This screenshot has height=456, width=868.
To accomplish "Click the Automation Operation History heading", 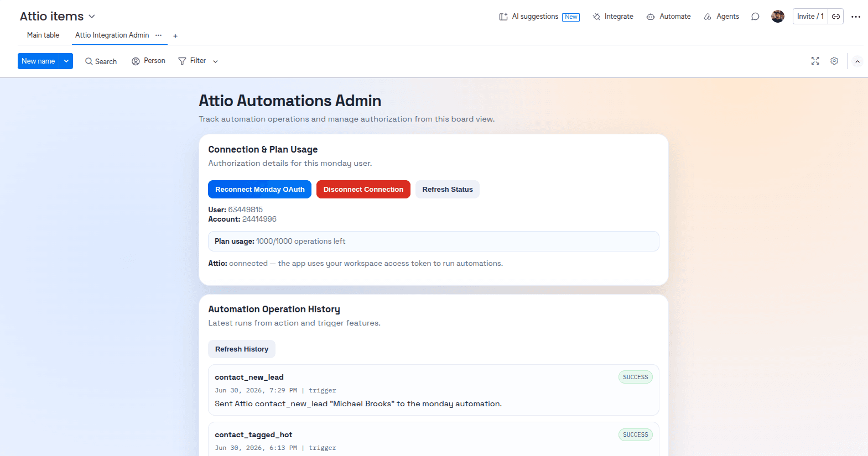I will 274,309.
